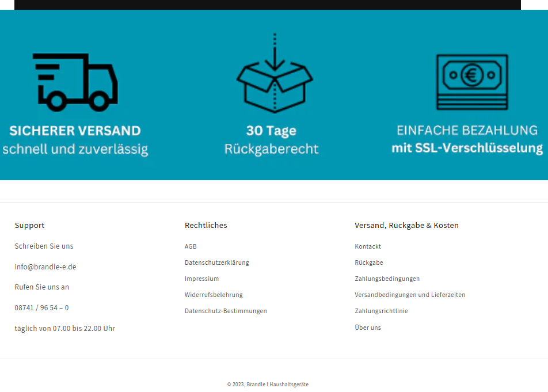Open the Über uns page
Image resolution: width=548 pixels, height=392 pixels.
[x=368, y=328]
